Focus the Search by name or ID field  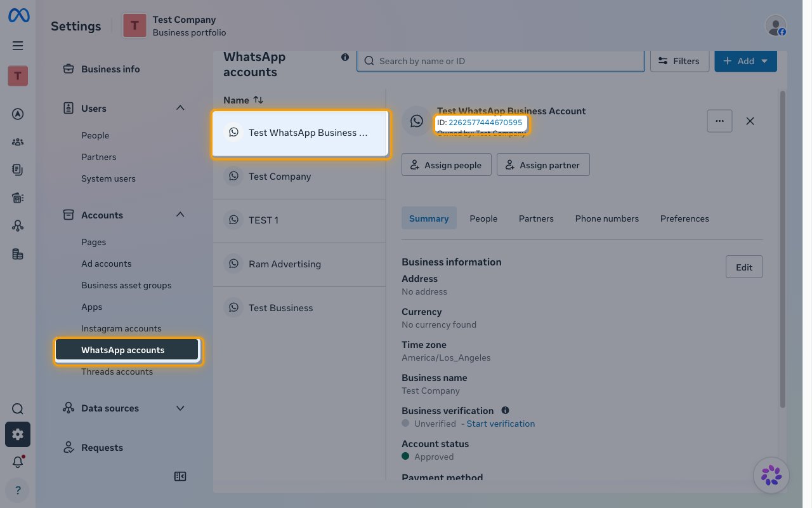click(x=501, y=61)
